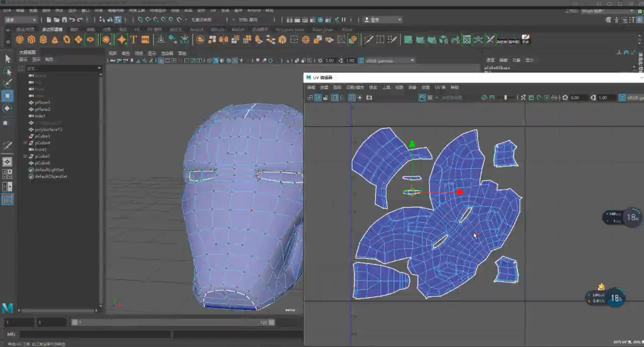Screen dimensions: 644x347
Task: Adjust the UV editor dim image slider
Action: (x=505, y=98)
